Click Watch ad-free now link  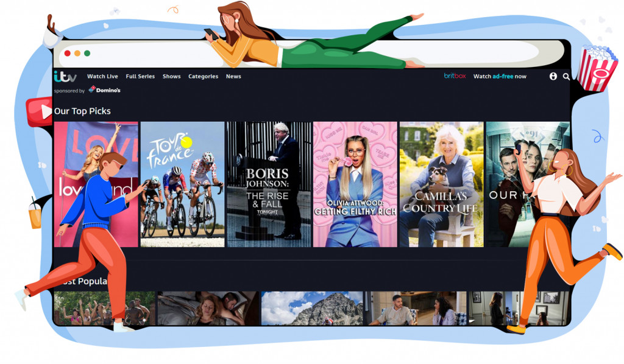(500, 76)
